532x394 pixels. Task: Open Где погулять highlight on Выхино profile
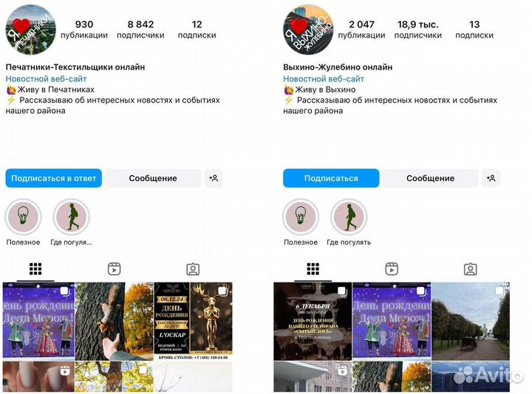(349, 217)
